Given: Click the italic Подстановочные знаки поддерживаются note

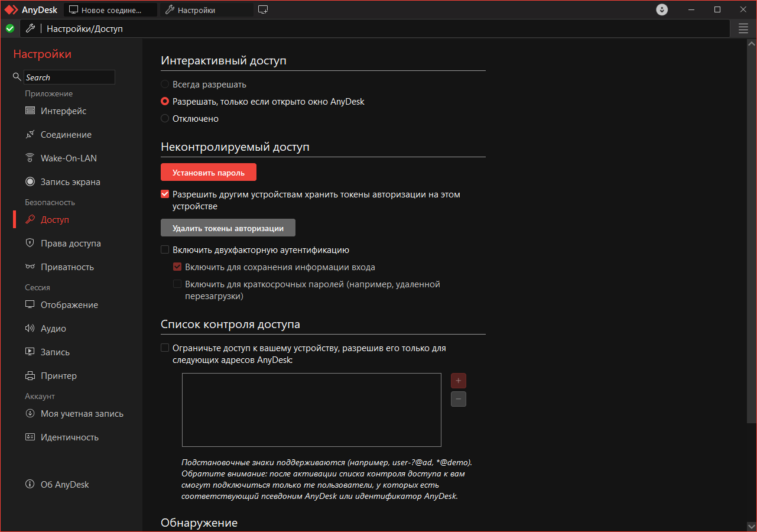Looking at the screenshot, I should [327, 479].
